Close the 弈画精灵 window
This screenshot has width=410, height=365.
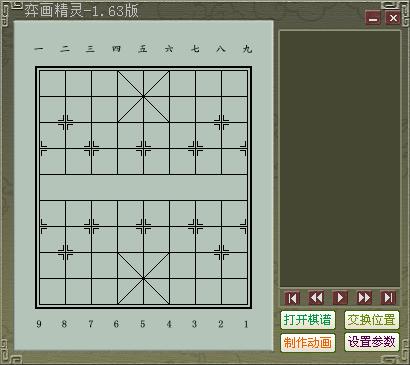click(x=393, y=18)
